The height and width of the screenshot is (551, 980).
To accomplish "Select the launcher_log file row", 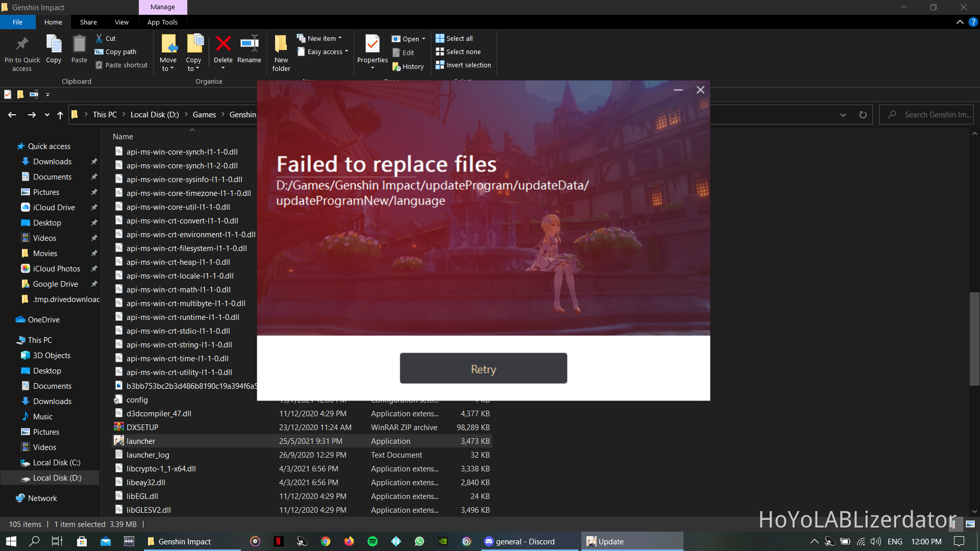I will (301, 455).
